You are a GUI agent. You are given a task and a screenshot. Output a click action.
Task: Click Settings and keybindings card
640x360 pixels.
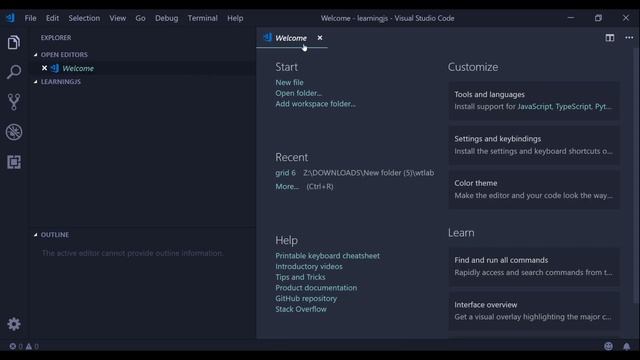point(534,145)
